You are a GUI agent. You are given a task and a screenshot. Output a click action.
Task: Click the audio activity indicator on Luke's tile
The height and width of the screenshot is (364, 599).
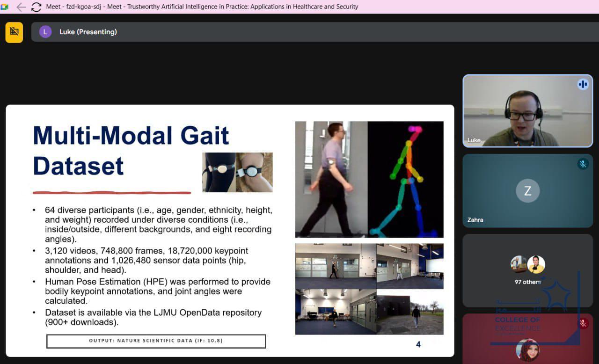coord(583,84)
